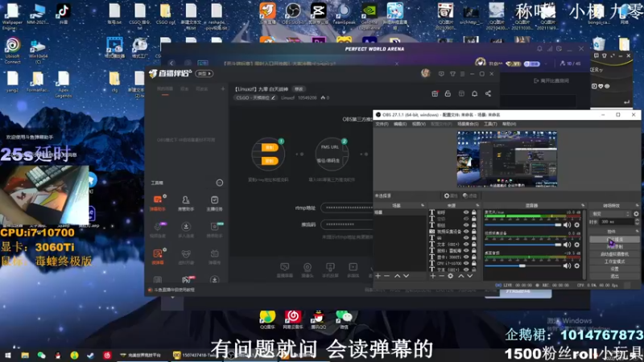
Task: Toggle visibility of 显卡: 3060Ti source
Action: 466,257
